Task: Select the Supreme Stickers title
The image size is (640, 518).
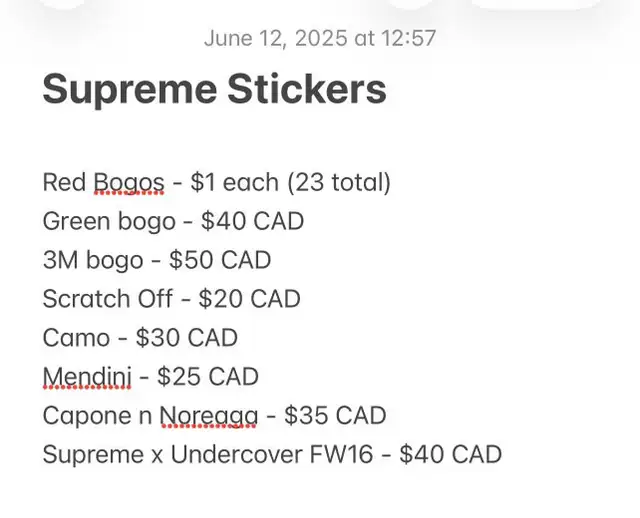Action: (x=214, y=89)
